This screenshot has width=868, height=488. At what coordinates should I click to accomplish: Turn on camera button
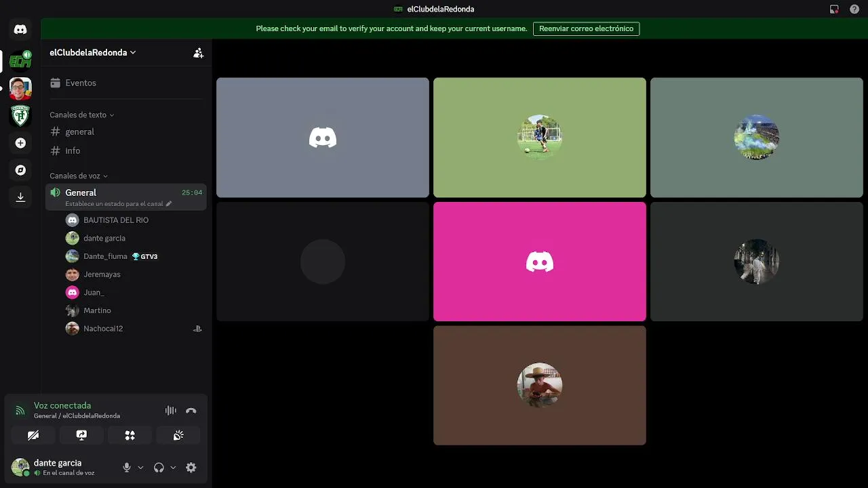pyautogui.click(x=33, y=435)
